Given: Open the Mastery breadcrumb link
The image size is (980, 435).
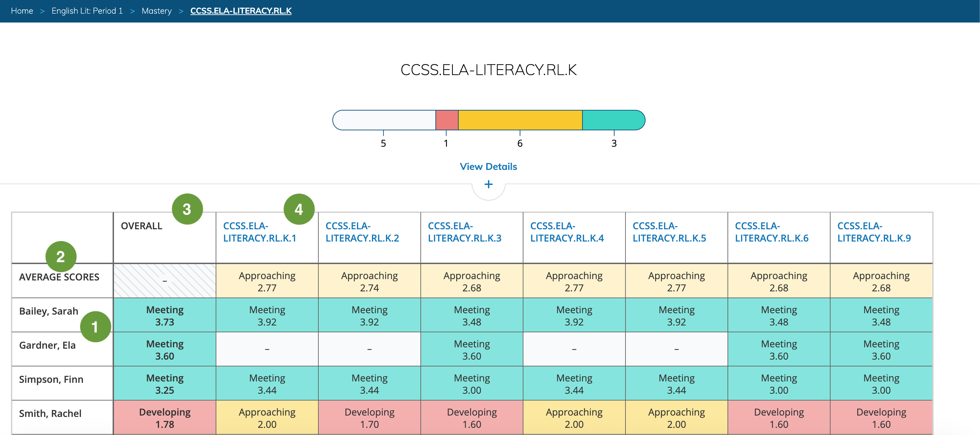Looking at the screenshot, I should (x=156, y=11).
